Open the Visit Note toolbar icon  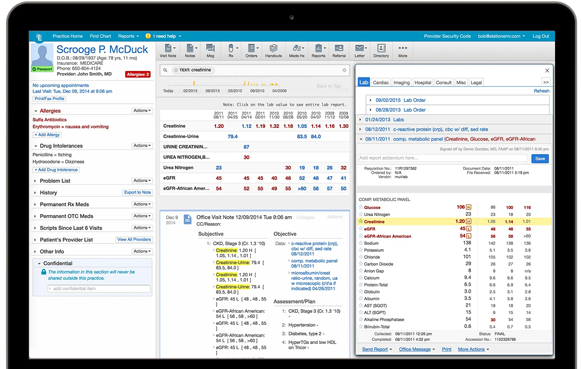click(x=168, y=50)
